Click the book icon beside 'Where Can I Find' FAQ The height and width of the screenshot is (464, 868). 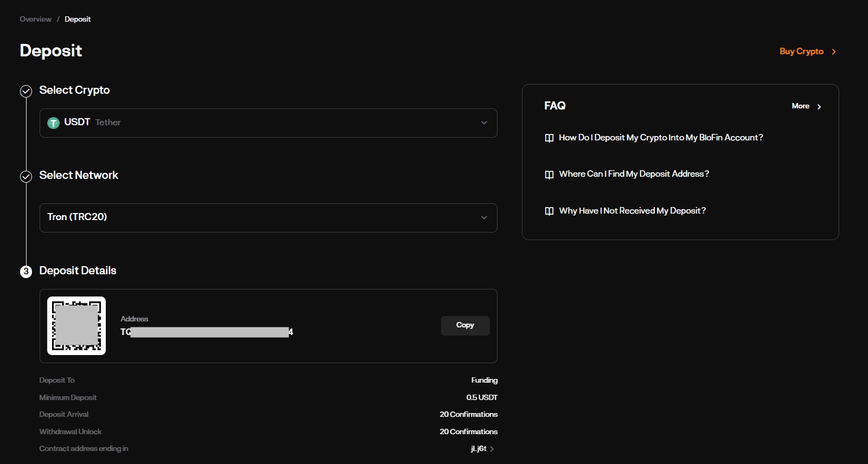click(x=549, y=175)
